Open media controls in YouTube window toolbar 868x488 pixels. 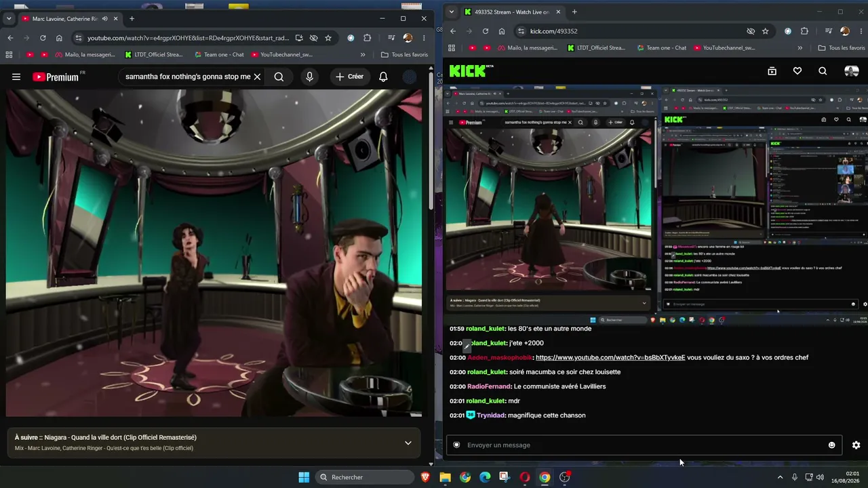click(x=391, y=38)
